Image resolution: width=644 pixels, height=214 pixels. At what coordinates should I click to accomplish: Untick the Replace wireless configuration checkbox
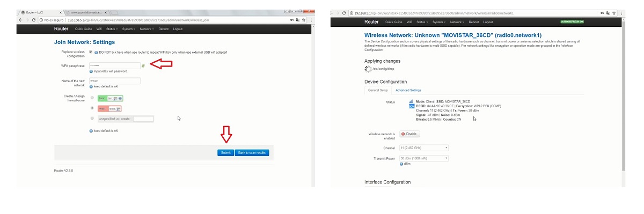point(90,51)
